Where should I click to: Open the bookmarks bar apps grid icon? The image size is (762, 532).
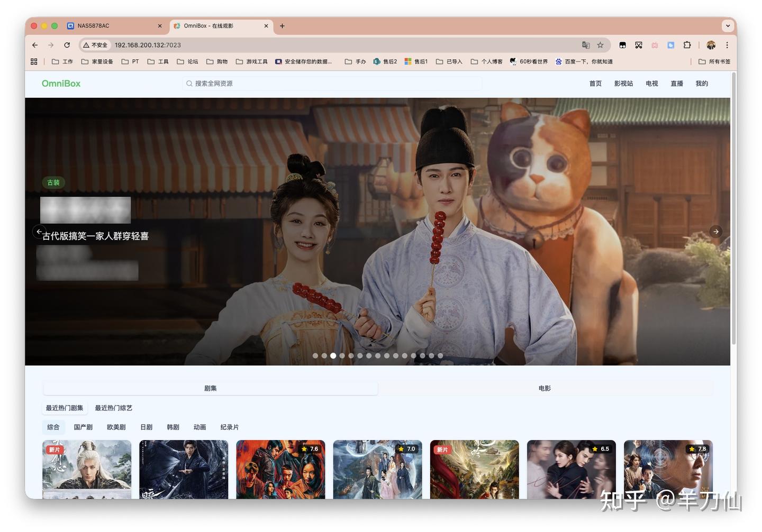pyautogui.click(x=34, y=62)
